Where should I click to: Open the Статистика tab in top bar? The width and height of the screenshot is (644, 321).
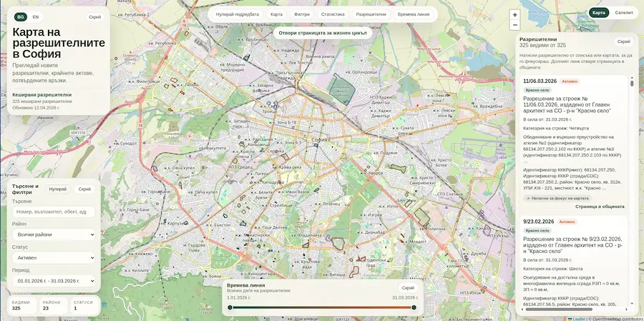(333, 14)
